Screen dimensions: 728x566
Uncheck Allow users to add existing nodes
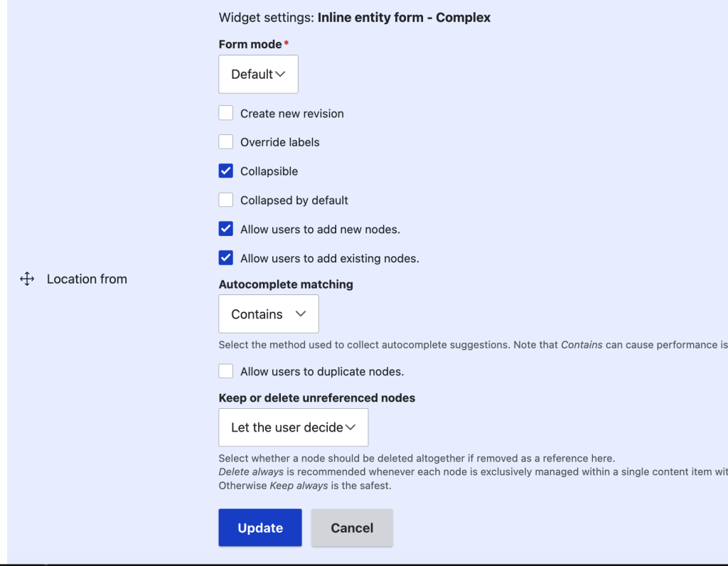point(225,257)
